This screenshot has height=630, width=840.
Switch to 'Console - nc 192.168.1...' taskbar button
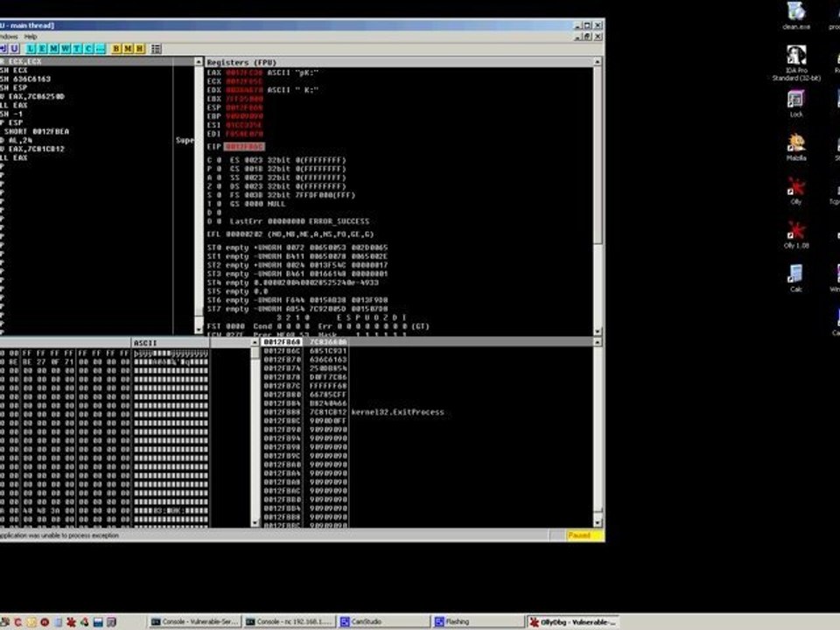pyautogui.click(x=290, y=621)
